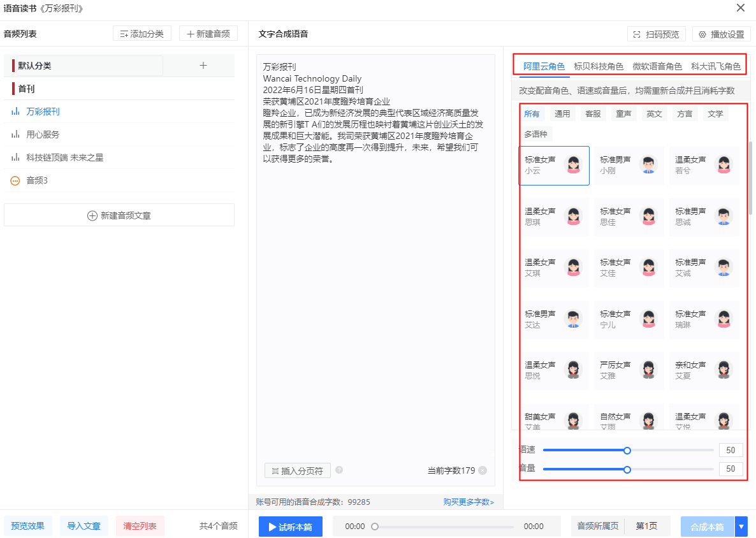756x538 pixels.
Task: Select the 自然女声 voice avatar
Action: point(648,420)
